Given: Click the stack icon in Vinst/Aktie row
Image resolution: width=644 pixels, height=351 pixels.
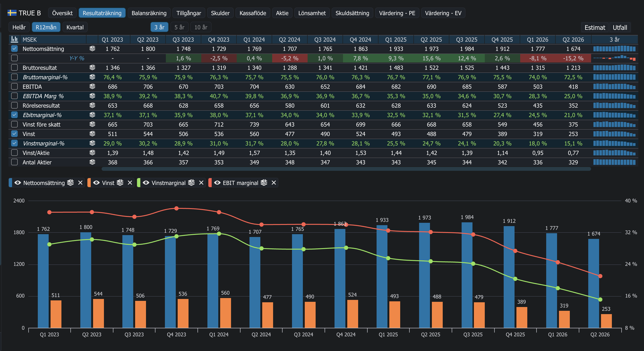Looking at the screenshot, I should (x=92, y=153).
